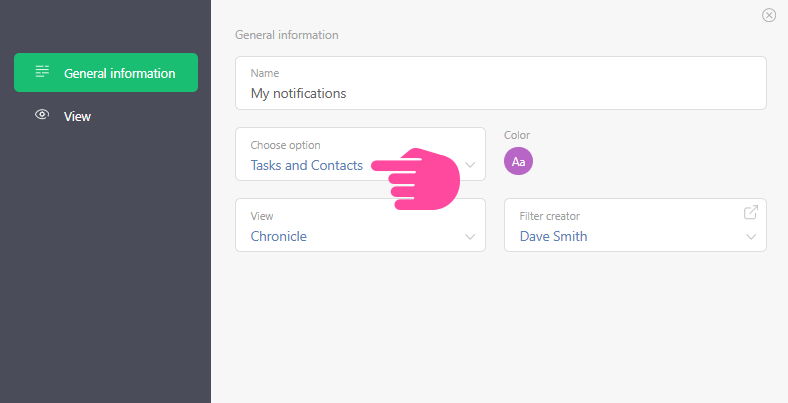This screenshot has width=788, height=403.
Task: Click the 'Choose option' field label
Action: coord(285,145)
